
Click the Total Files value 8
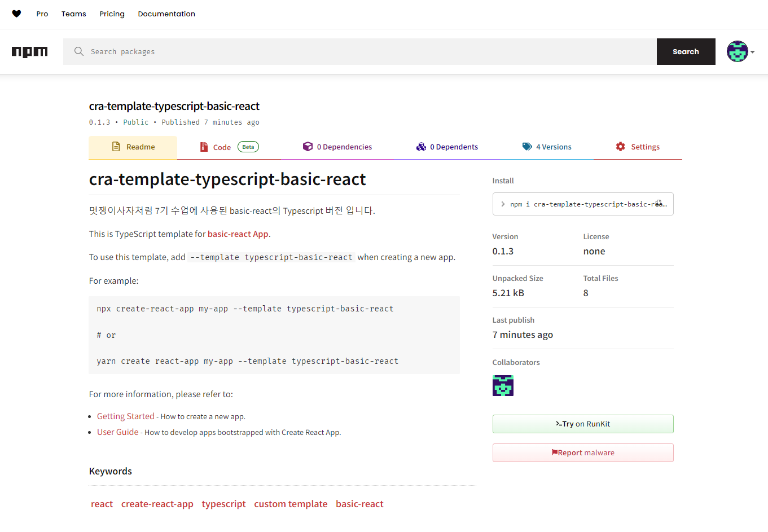(586, 293)
